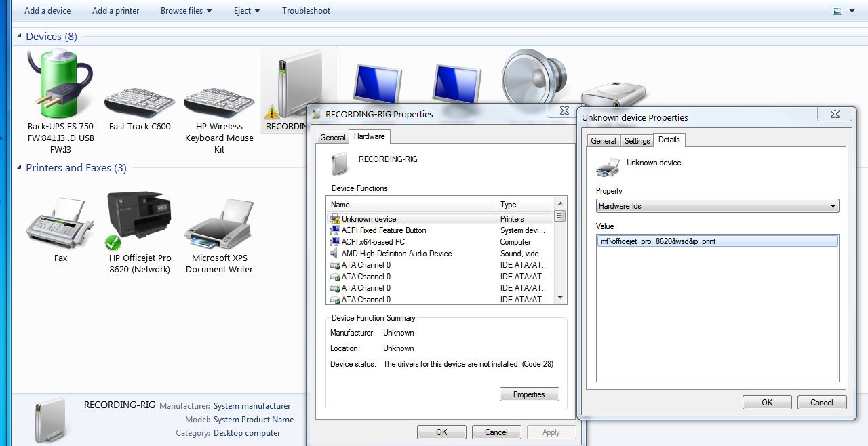
Task: Close the Unknown device Properties dialog
Action: point(835,115)
